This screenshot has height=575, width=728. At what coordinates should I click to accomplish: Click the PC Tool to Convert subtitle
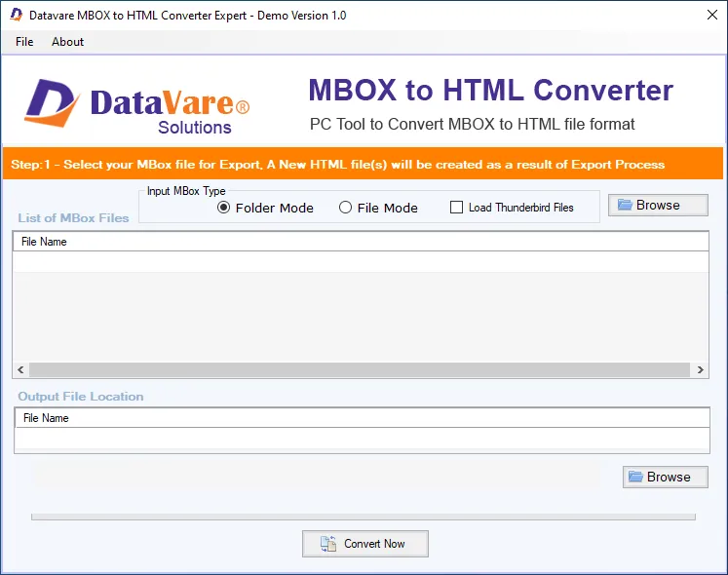(473, 124)
